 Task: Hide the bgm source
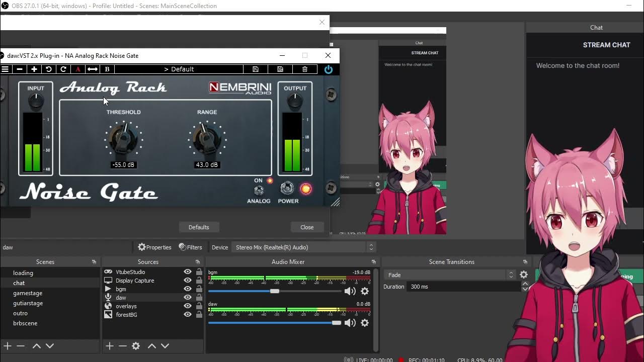point(188,289)
